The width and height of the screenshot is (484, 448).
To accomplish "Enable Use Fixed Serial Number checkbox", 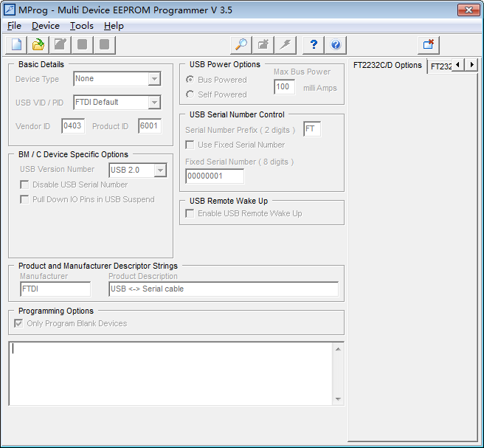I will point(190,145).
